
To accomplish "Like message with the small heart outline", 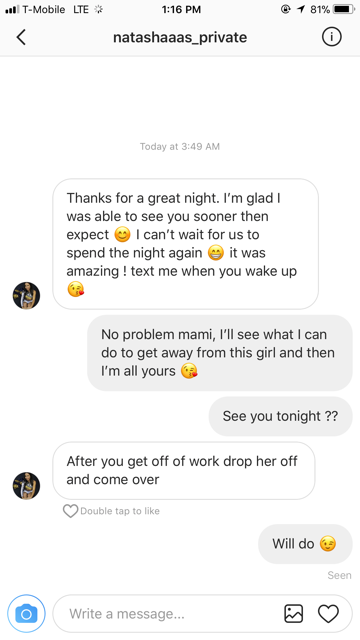I will [x=70, y=511].
